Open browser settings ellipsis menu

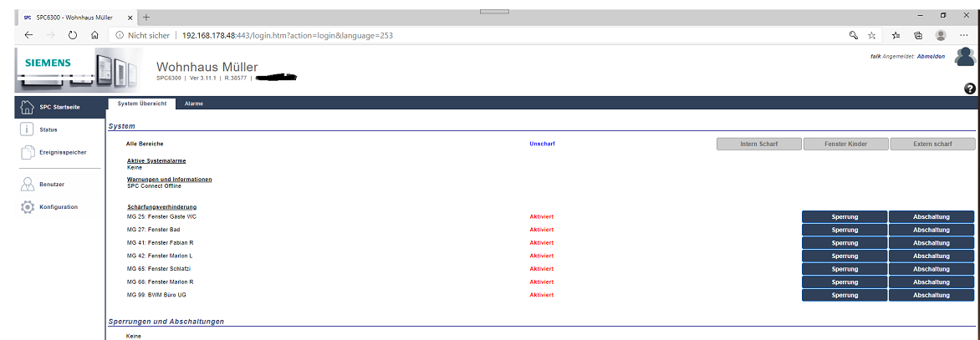coord(963,35)
